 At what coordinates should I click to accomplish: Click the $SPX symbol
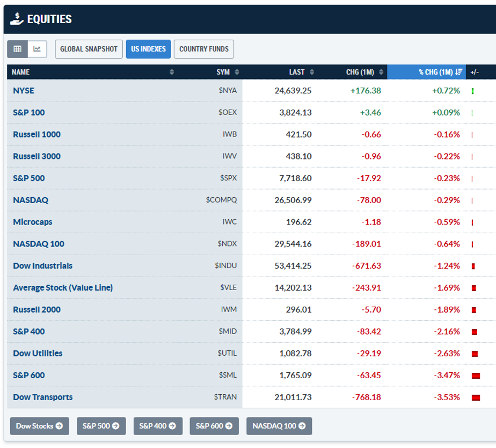(229, 178)
